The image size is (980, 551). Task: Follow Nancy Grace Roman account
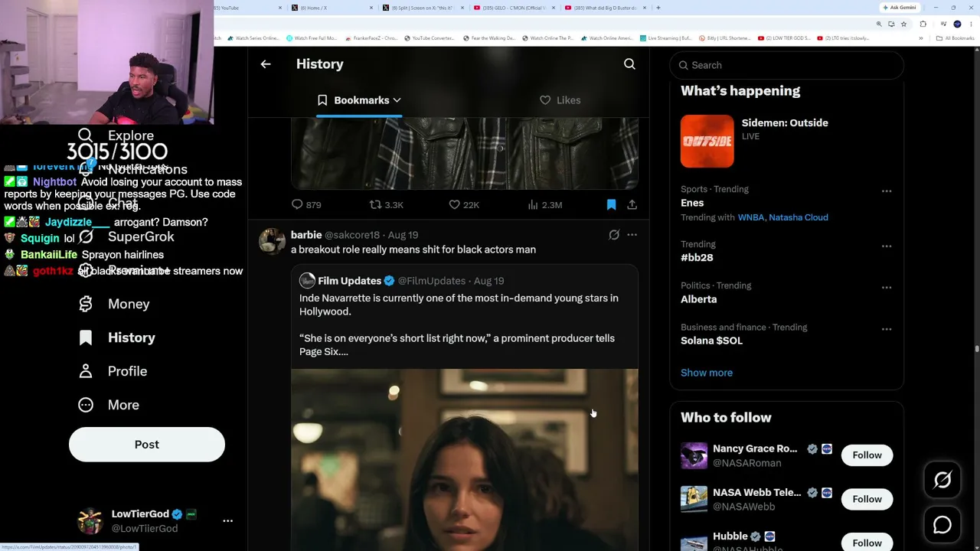[867, 455]
